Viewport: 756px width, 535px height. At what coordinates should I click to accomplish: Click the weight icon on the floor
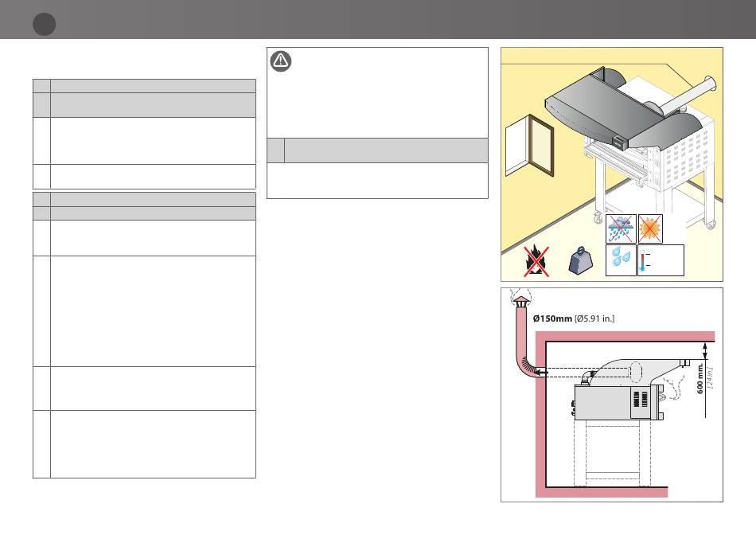pos(580,260)
